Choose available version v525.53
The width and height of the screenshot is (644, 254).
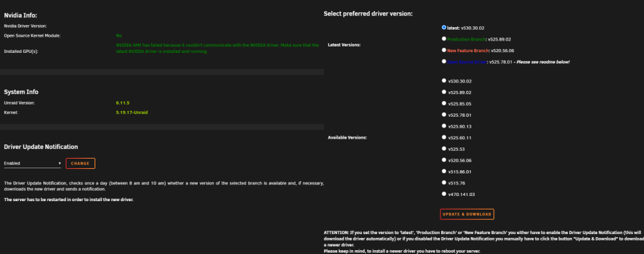[x=444, y=148]
